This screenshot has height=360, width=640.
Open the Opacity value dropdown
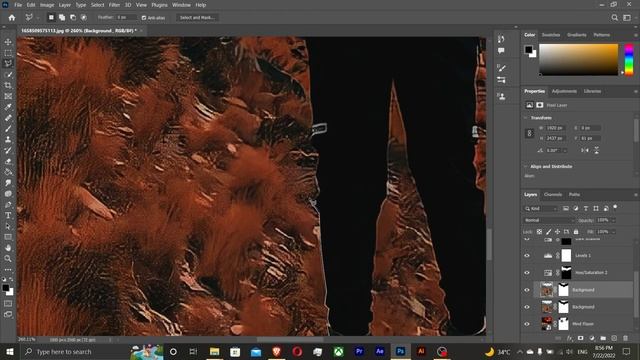(x=613, y=220)
